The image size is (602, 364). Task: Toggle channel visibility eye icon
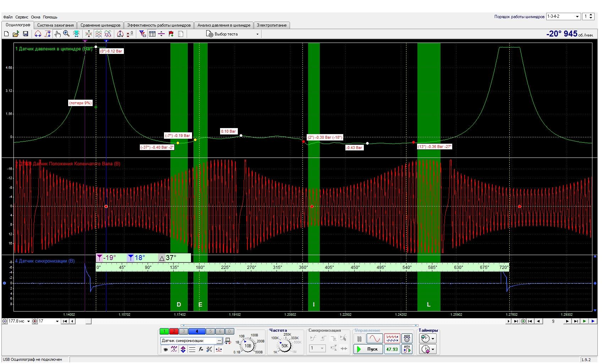[x=165, y=349]
